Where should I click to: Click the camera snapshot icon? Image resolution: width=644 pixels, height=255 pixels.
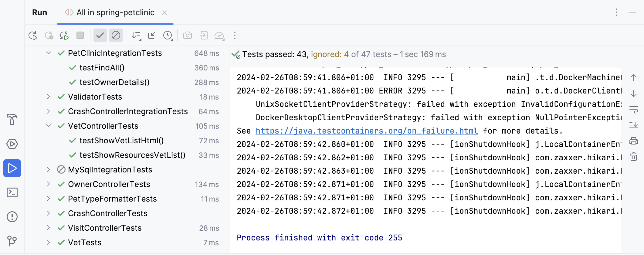[188, 36]
